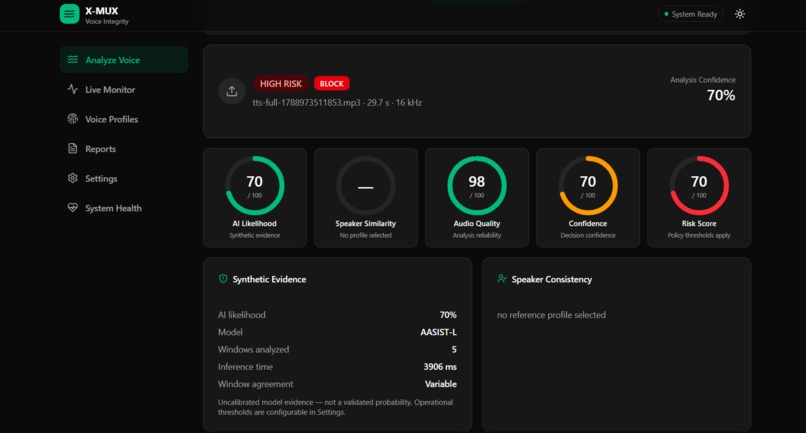Click the 3906 ms inference time value

440,367
